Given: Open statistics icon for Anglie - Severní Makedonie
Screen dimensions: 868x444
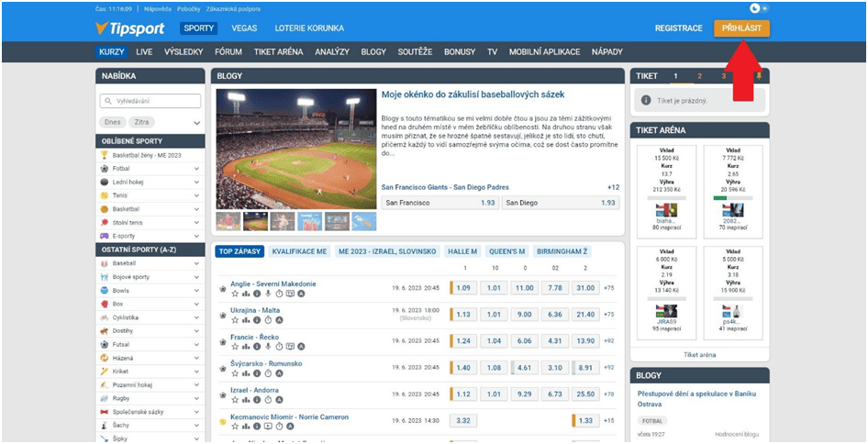Looking at the screenshot, I should pyautogui.click(x=246, y=294).
